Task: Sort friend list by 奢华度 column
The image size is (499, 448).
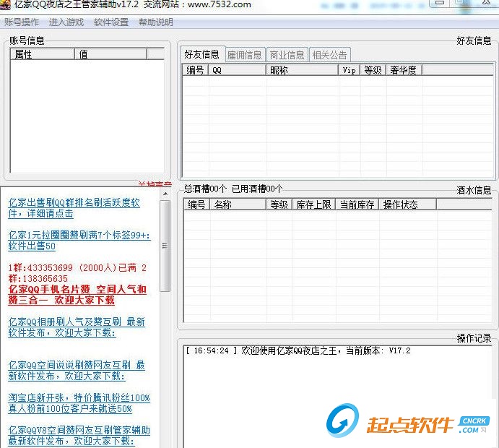Action: 404,70
